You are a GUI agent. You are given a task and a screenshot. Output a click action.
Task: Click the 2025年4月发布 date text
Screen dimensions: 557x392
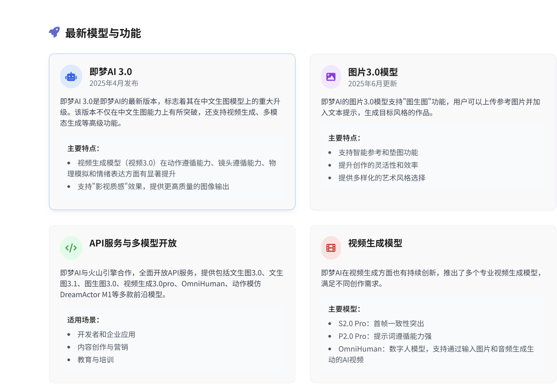pos(114,83)
